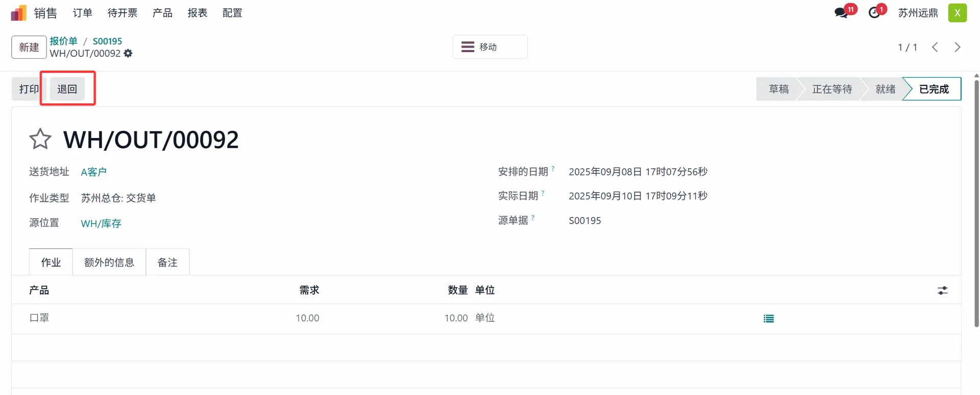Click the 数量 column header
This screenshot has height=395, width=980.
pos(458,290)
